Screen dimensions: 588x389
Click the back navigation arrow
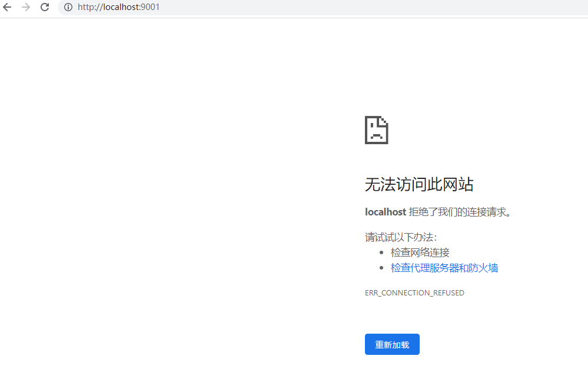pos(7,7)
